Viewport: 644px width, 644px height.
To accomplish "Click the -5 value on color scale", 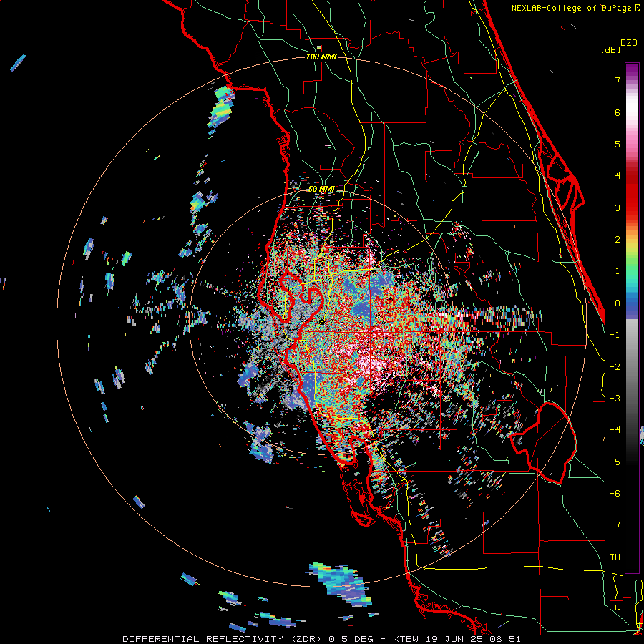I will (x=615, y=462).
